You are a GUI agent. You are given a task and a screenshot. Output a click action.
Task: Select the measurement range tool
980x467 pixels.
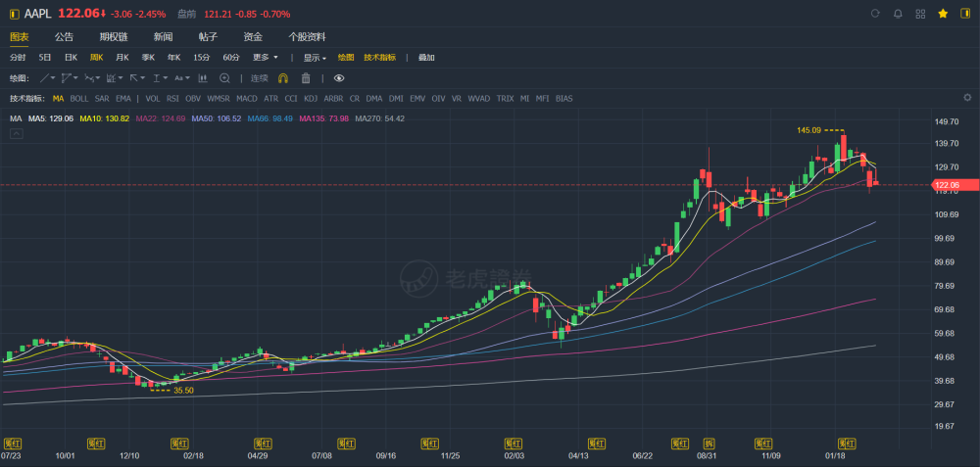click(156, 78)
